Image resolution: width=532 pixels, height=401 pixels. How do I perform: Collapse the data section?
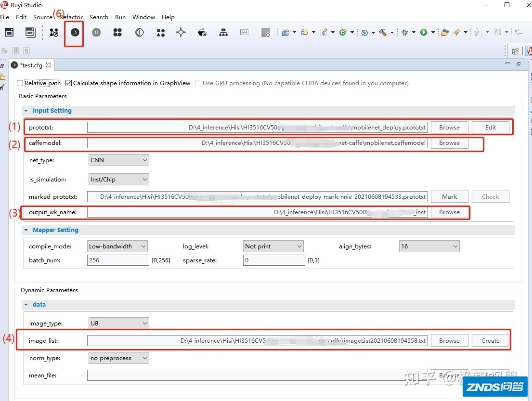(x=26, y=305)
